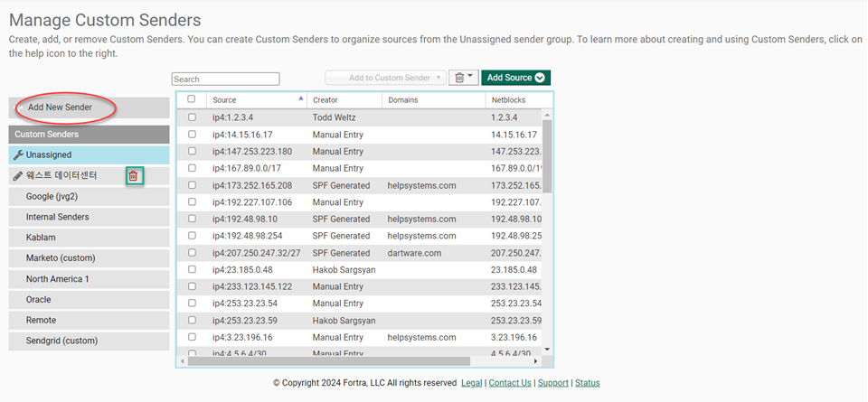Click the ip4:233.123.145.122 source cell
The height and width of the screenshot is (402, 868).
pos(252,286)
